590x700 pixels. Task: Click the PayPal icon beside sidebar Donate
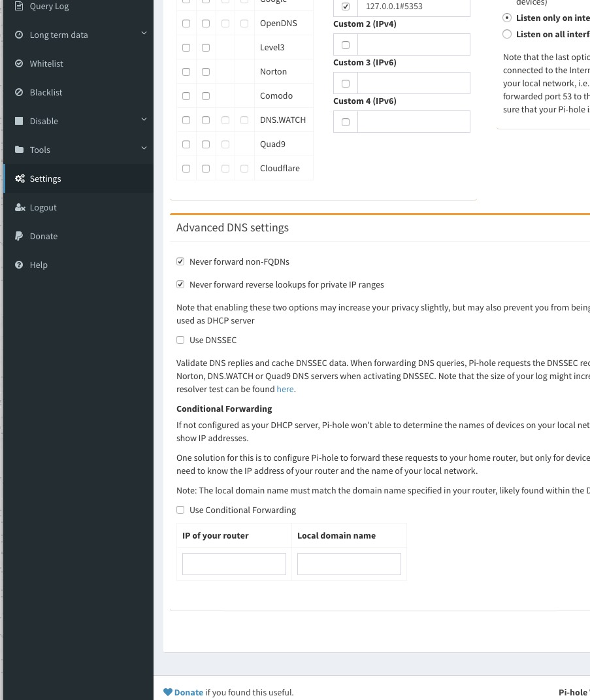coord(19,236)
